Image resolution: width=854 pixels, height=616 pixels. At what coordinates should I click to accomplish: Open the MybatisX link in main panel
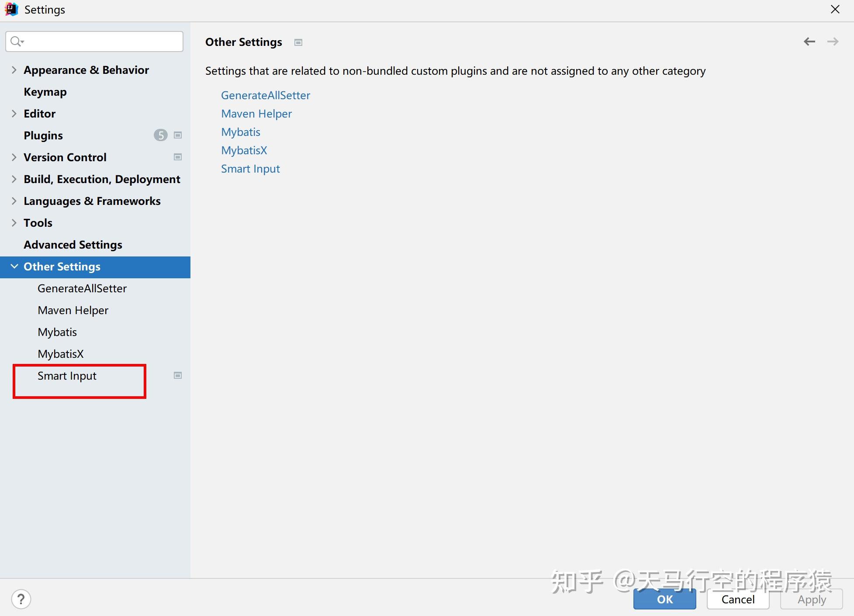click(244, 150)
